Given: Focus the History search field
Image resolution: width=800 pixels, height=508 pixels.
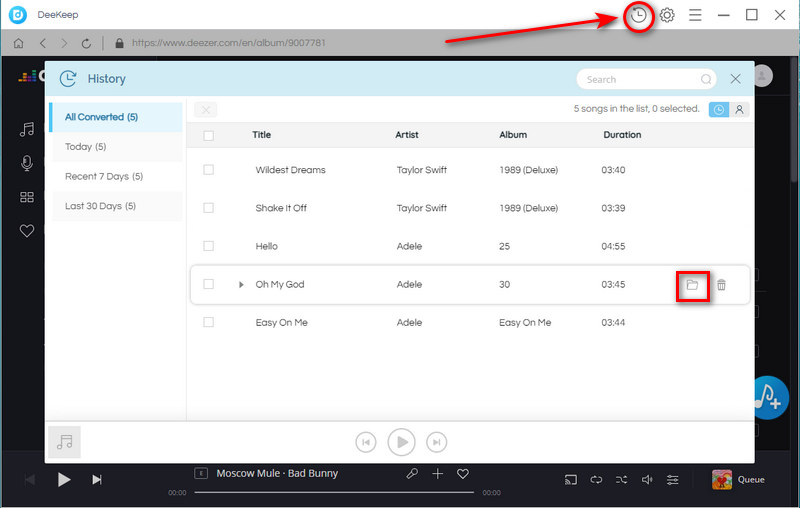Looking at the screenshot, I should [646, 79].
